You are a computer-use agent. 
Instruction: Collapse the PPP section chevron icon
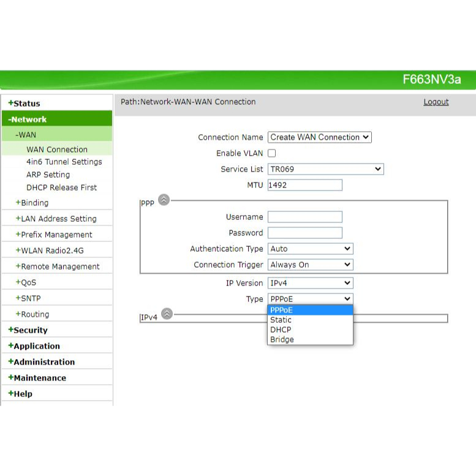[164, 200]
